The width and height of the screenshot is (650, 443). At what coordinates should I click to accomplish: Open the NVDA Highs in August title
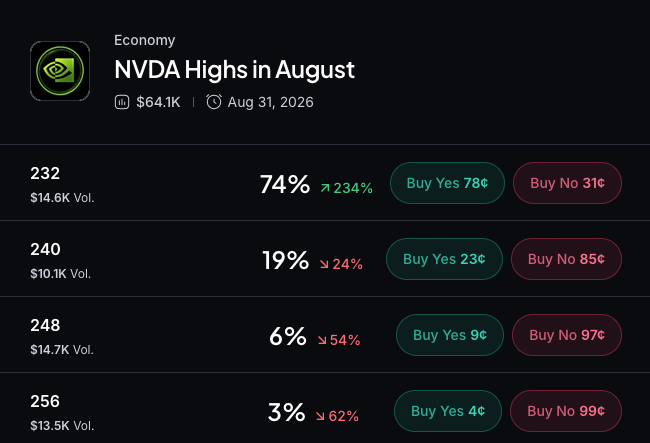click(x=235, y=69)
